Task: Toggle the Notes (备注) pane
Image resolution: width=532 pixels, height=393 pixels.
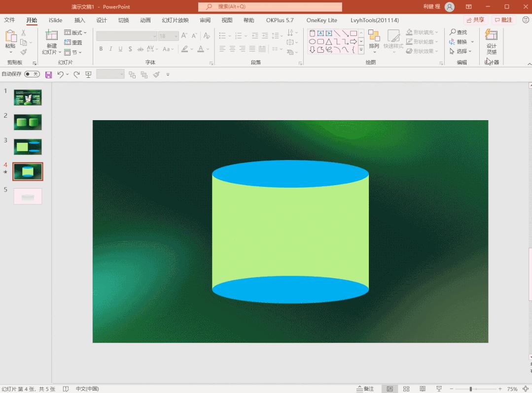Action: coord(365,389)
